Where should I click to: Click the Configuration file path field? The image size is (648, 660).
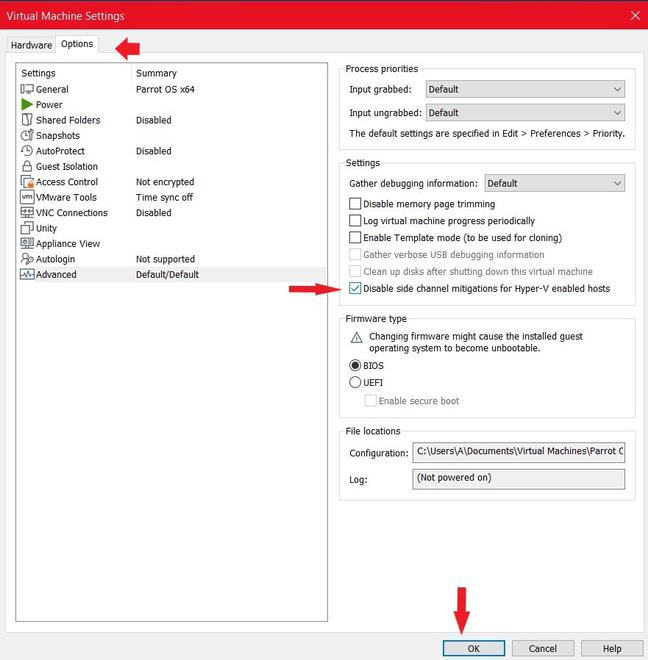(518, 452)
